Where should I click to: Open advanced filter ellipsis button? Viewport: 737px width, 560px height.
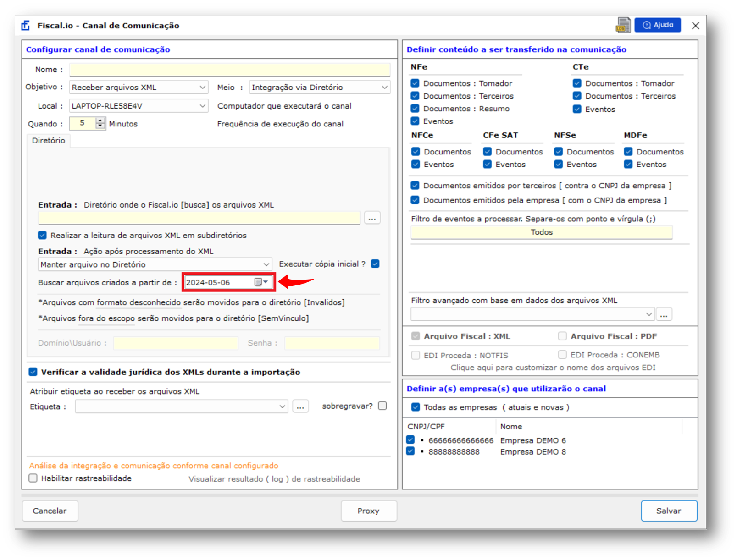[664, 314]
